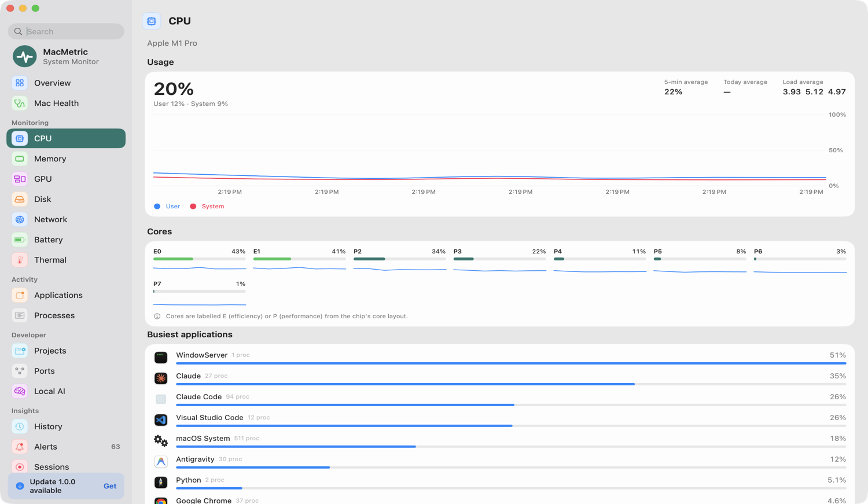Screen dimensions: 868x504
Task: Click the 5-min average value 22%
Action: (674, 91)
